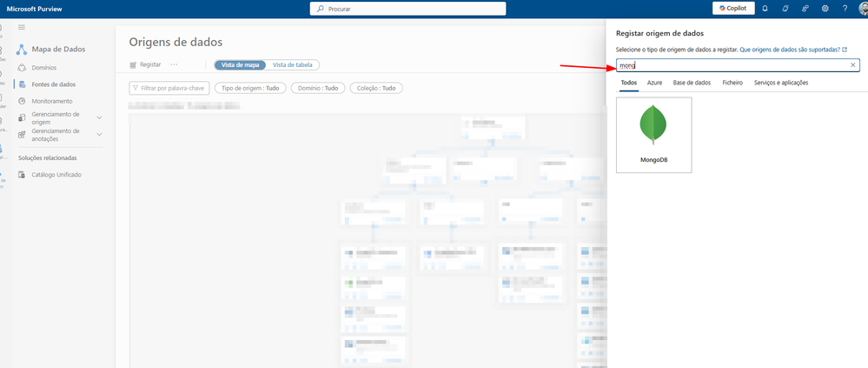Select Fontes de dados in sidebar

coord(54,84)
